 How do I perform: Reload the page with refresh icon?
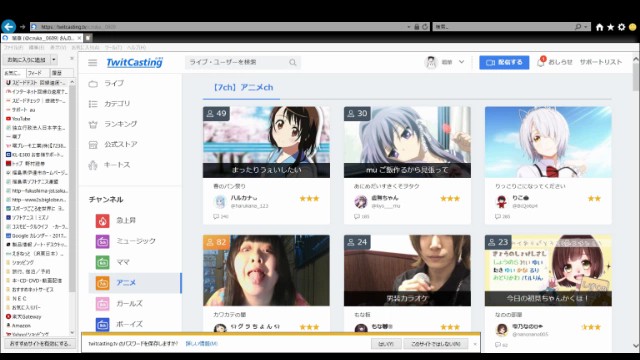pos(425,27)
